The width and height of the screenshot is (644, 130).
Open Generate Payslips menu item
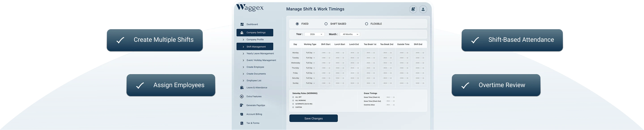coord(255,105)
